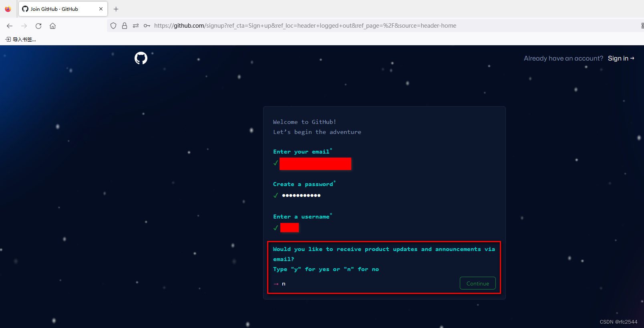Click the padlock site security icon
The image size is (644, 328).
(125, 26)
